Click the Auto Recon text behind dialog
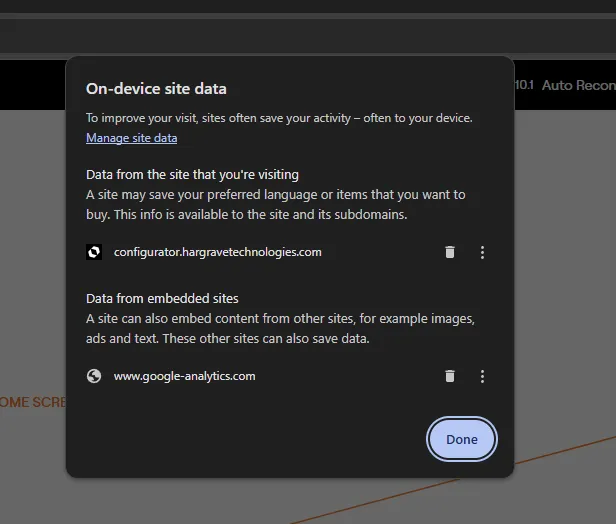 (x=579, y=85)
